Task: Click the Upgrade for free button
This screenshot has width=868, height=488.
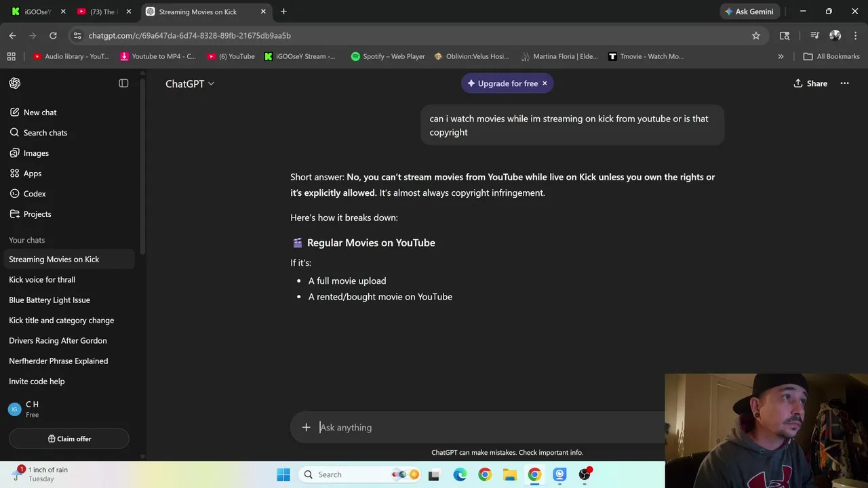Action: [502, 83]
